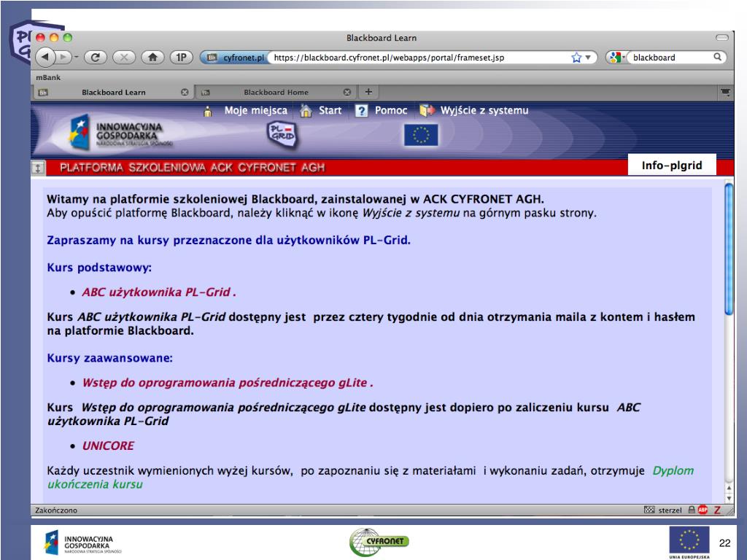Click the Start house icon
The image size is (747, 560).
coord(306,111)
